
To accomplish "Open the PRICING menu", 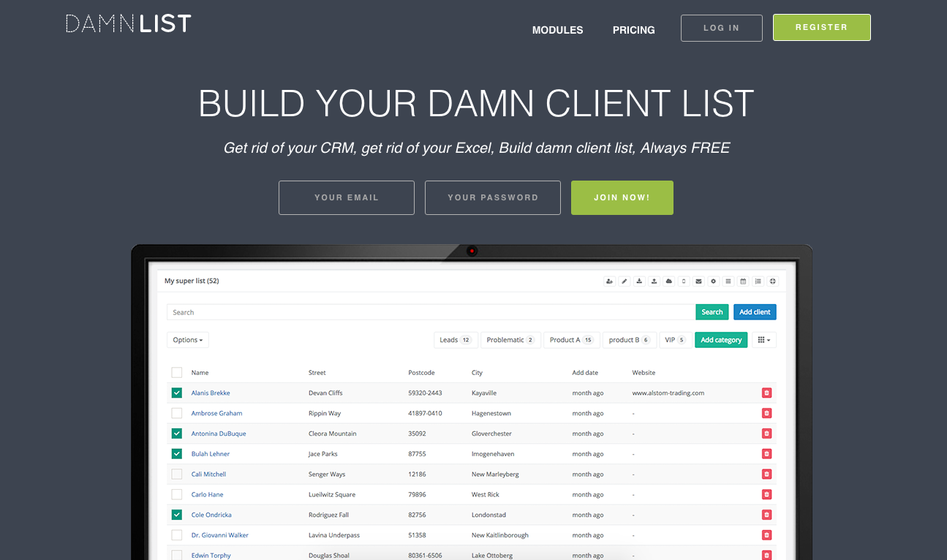I will click(x=633, y=30).
